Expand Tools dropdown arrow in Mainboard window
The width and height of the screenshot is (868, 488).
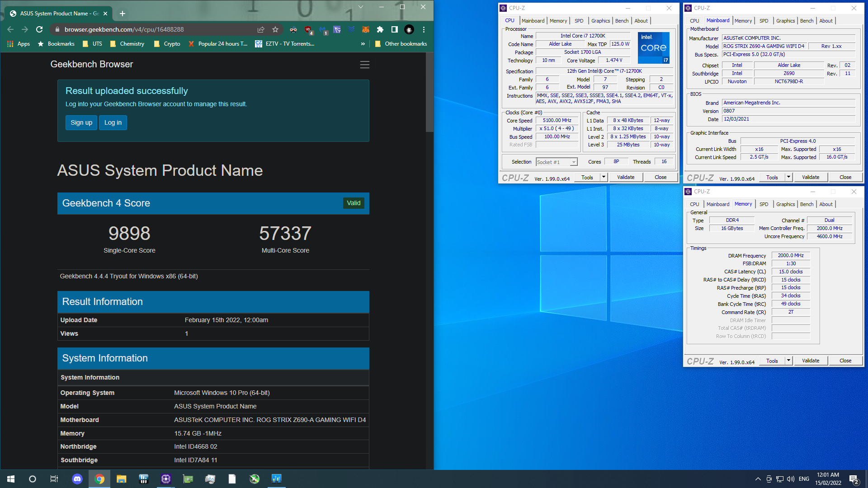[788, 177]
